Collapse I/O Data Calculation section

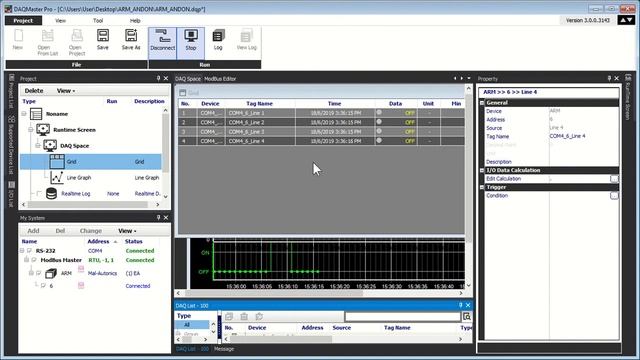482,170
